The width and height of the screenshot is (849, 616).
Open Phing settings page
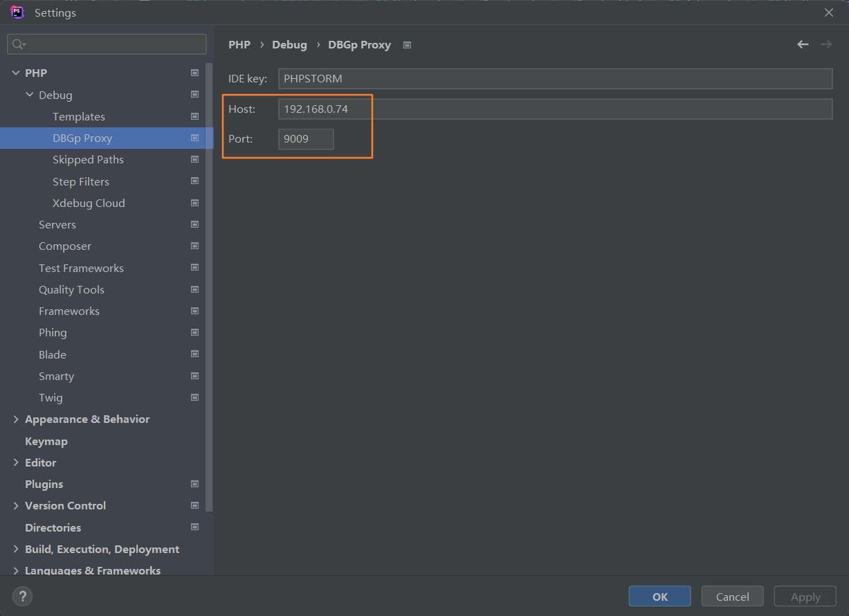pos(53,332)
